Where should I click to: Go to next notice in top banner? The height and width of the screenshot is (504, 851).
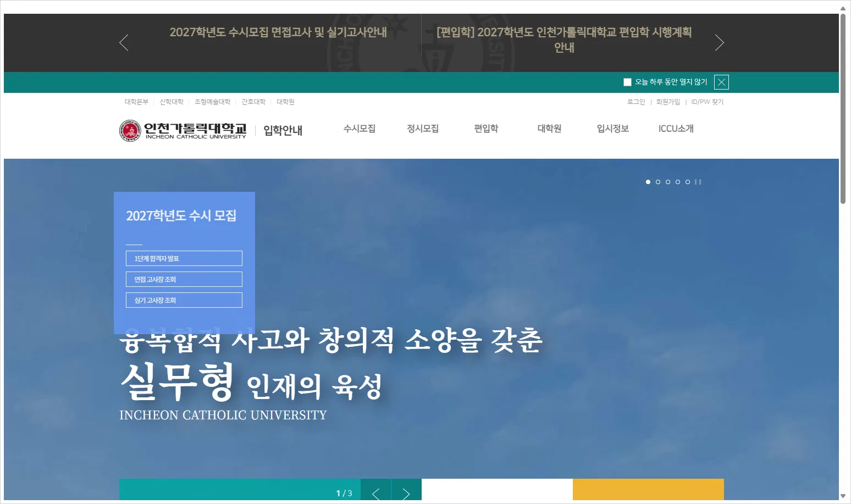(x=719, y=42)
